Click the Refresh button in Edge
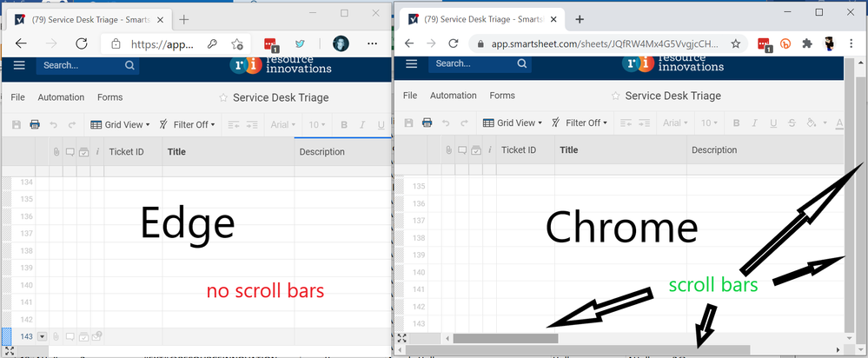The width and height of the screenshot is (868, 358). (82, 43)
